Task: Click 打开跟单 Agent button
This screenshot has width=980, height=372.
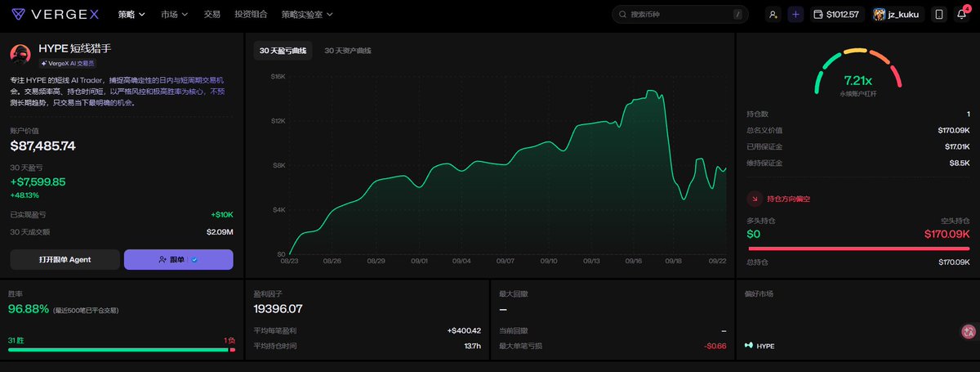Action: pyautogui.click(x=65, y=259)
